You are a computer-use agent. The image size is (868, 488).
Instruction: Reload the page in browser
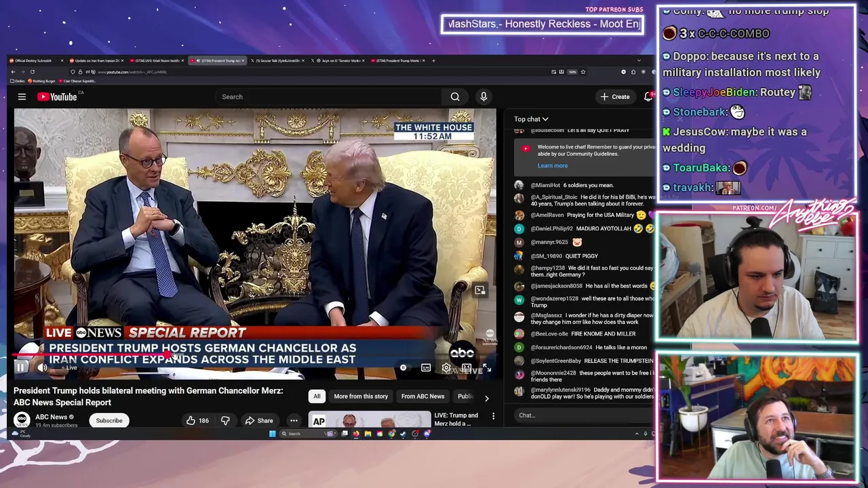(x=32, y=72)
